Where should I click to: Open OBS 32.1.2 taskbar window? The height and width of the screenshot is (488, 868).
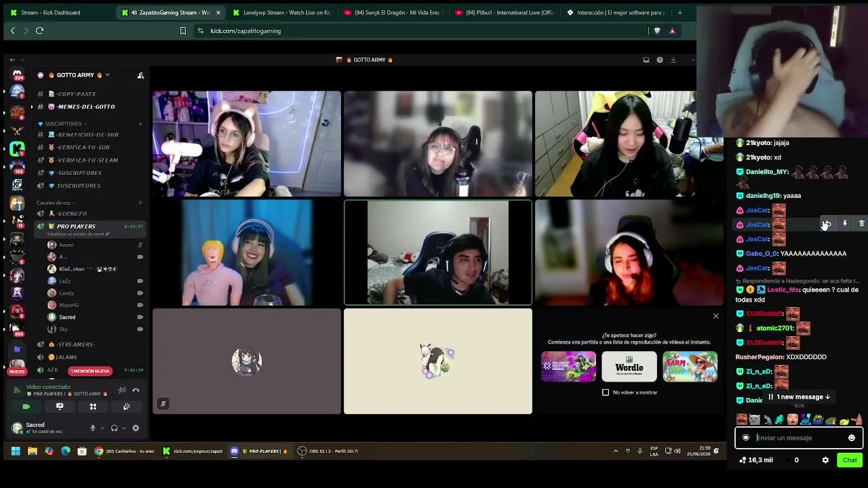[328, 451]
